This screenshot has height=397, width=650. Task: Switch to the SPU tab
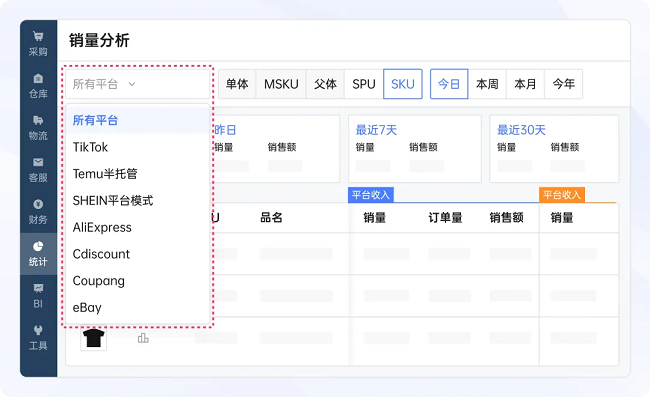(364, 84)
